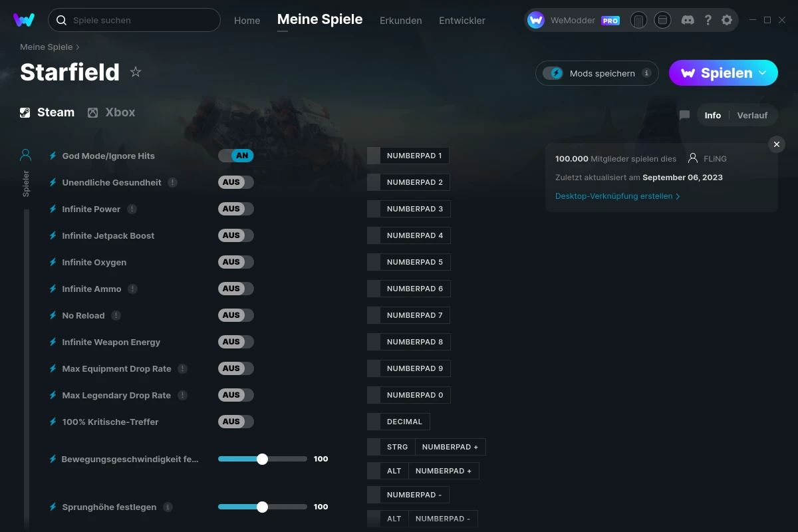The height and width of the screenshot is (532, 798).
Task: Click the Mods speichern info icon
Action: (646, 73)
